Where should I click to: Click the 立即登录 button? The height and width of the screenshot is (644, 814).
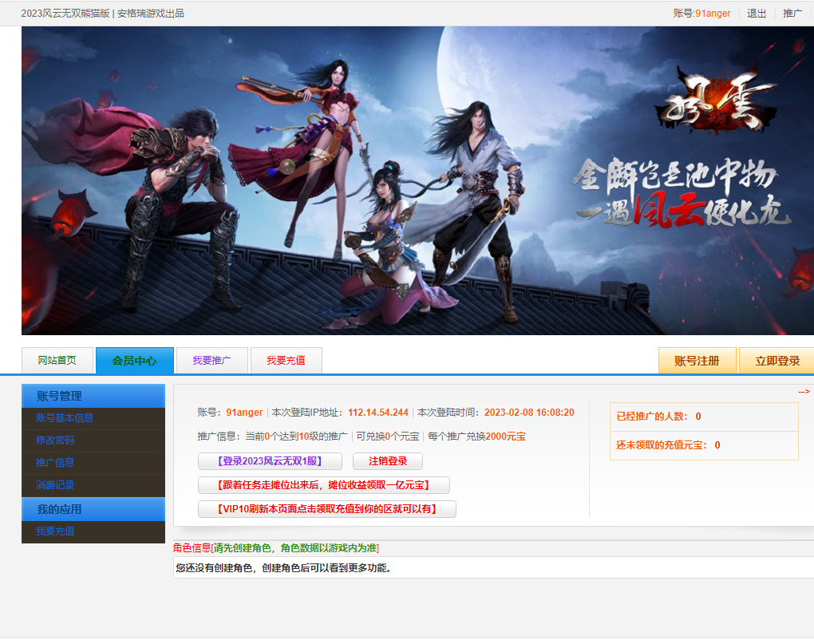(x=776, y=361)
